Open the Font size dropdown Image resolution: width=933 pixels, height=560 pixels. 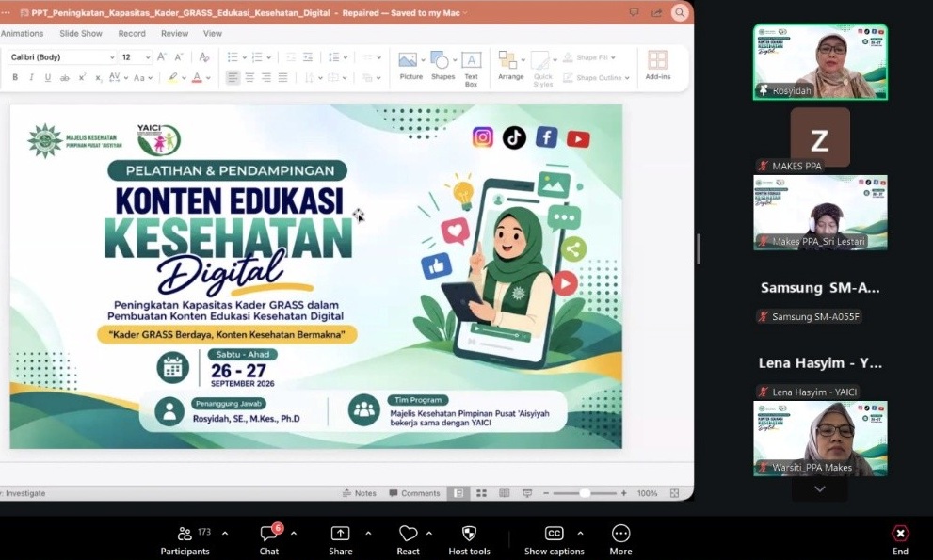pyautogui.click(x=148, y=57)
